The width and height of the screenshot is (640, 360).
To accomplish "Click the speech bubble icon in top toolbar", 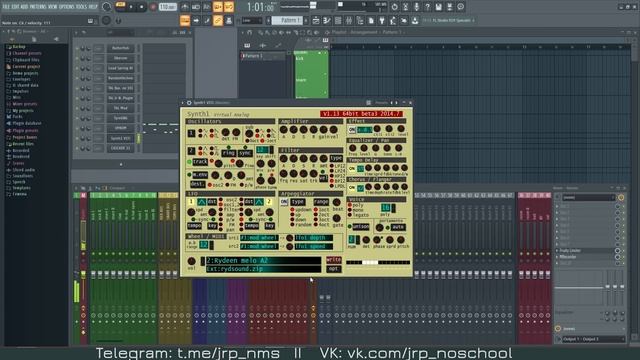I will click(460, 7).
